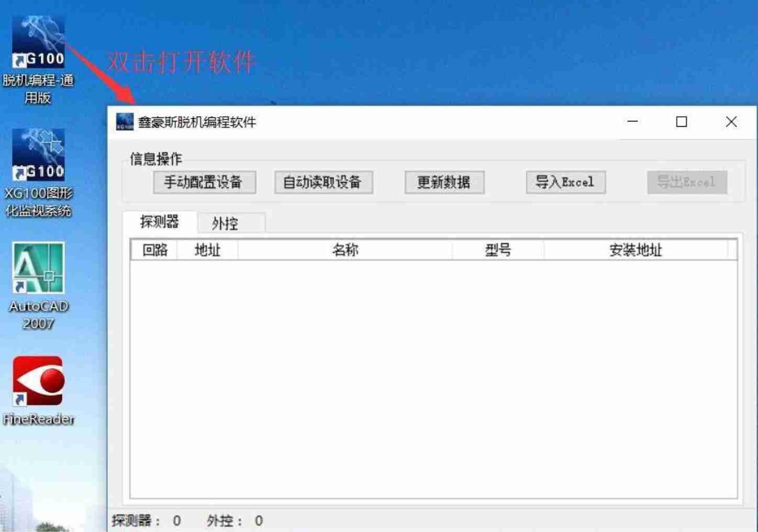Click the 手动配置设备 button
The width and height of the screenshot is (758, 532).
pos(204,182)
